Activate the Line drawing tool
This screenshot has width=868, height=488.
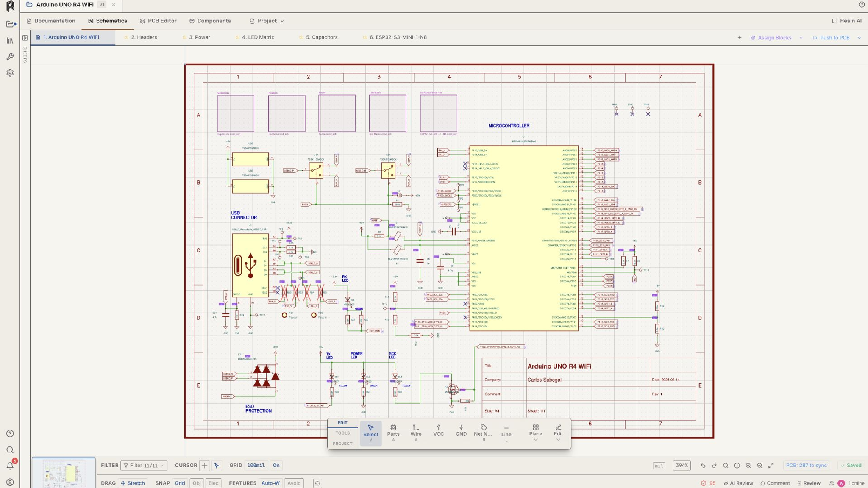(506, 433)
